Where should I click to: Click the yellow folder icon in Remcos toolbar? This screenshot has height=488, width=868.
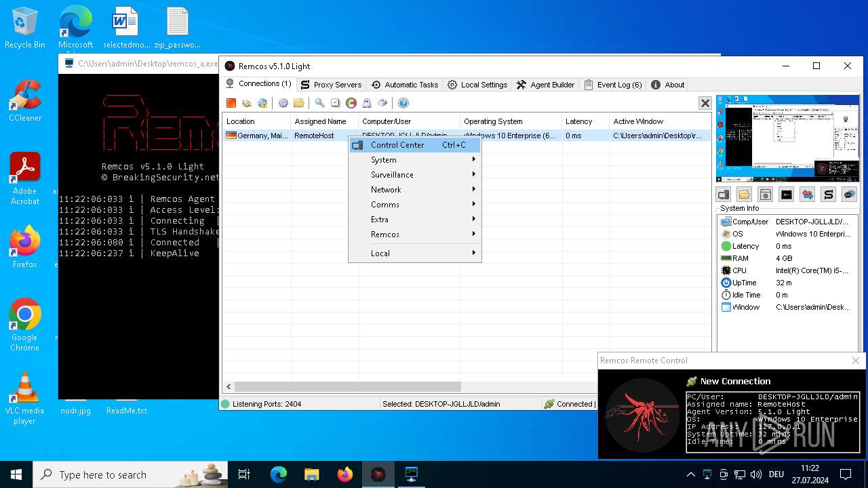tap(298, 103)
